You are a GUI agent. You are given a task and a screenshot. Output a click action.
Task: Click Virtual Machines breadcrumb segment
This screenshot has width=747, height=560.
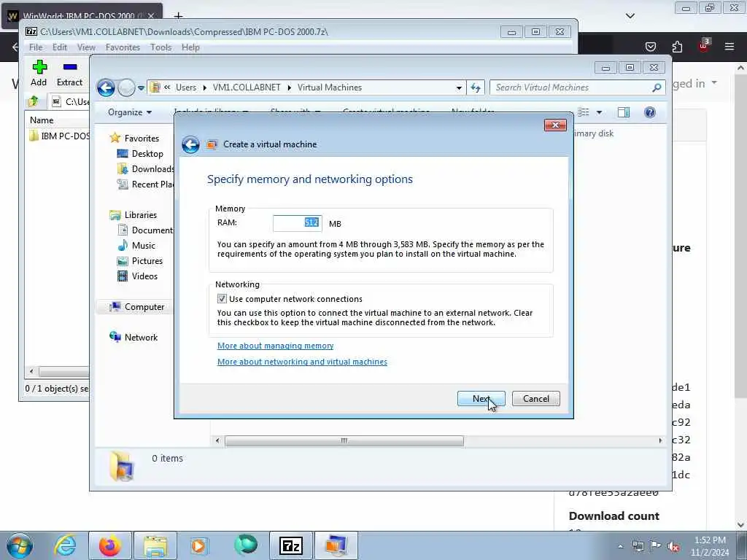pos(330,87)
